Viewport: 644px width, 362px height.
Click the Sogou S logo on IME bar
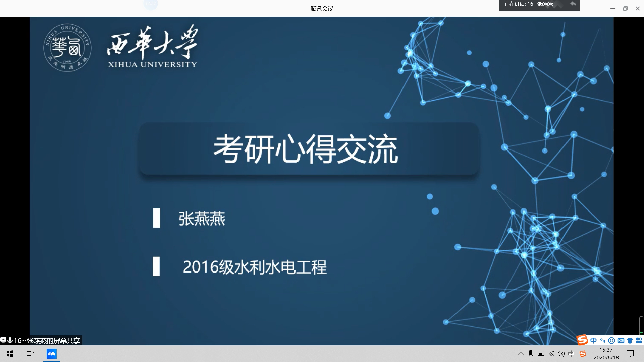click(582, 340)
